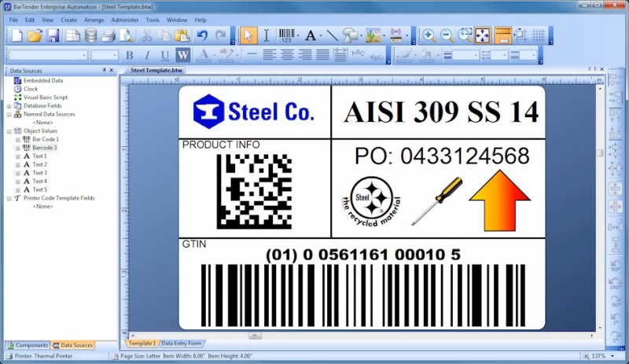Open the Administer menu

125,20
